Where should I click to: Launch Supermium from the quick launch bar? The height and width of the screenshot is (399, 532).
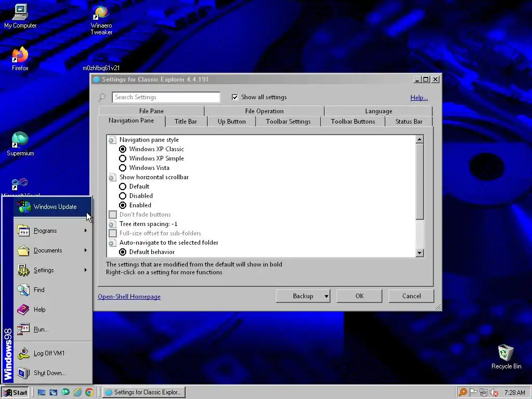click(65, 392)
